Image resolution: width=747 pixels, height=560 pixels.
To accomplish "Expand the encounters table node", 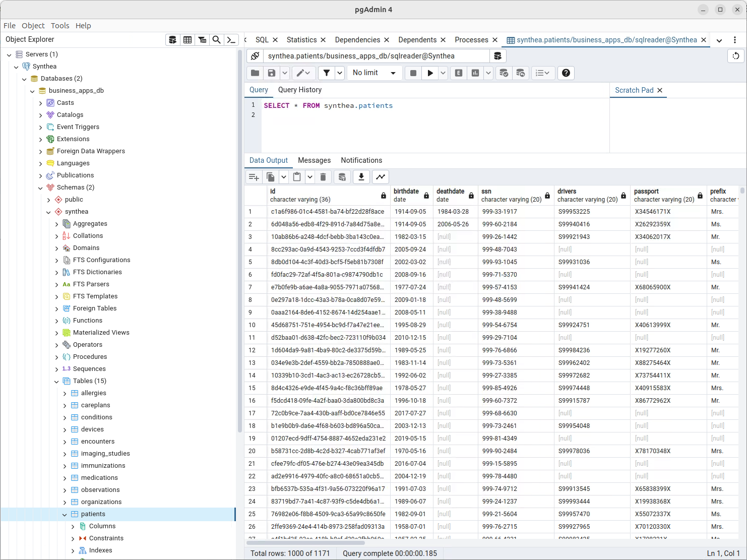I will (x=65, y=442).
